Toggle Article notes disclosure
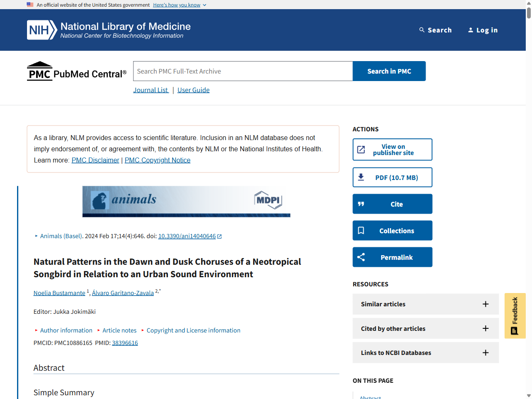This screenshot has height=399, width=532. 119,330
